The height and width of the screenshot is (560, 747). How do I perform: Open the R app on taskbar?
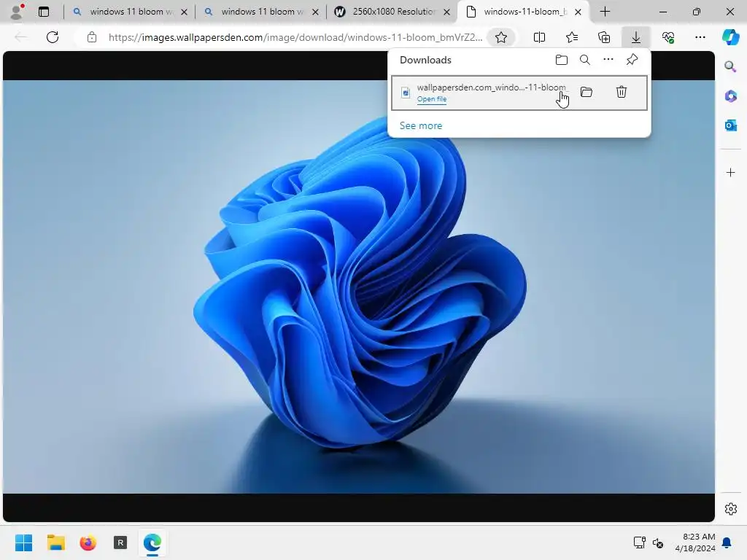[120, 542]
